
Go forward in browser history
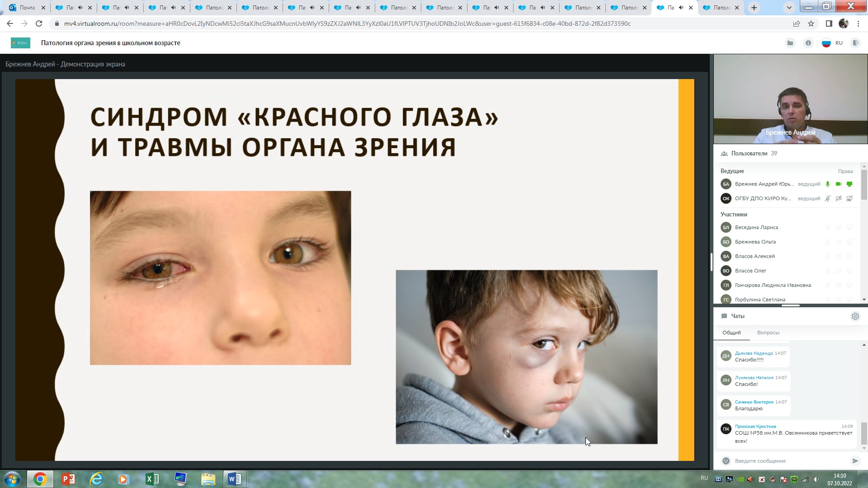24,23
